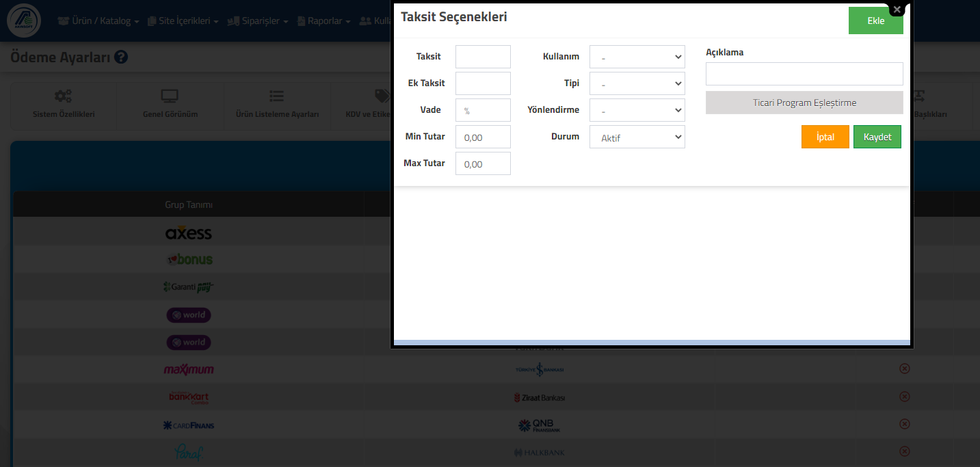Screen dimensions: 980x467
Task: Click the QNB Finansbank logo
Action: [540, 425]
